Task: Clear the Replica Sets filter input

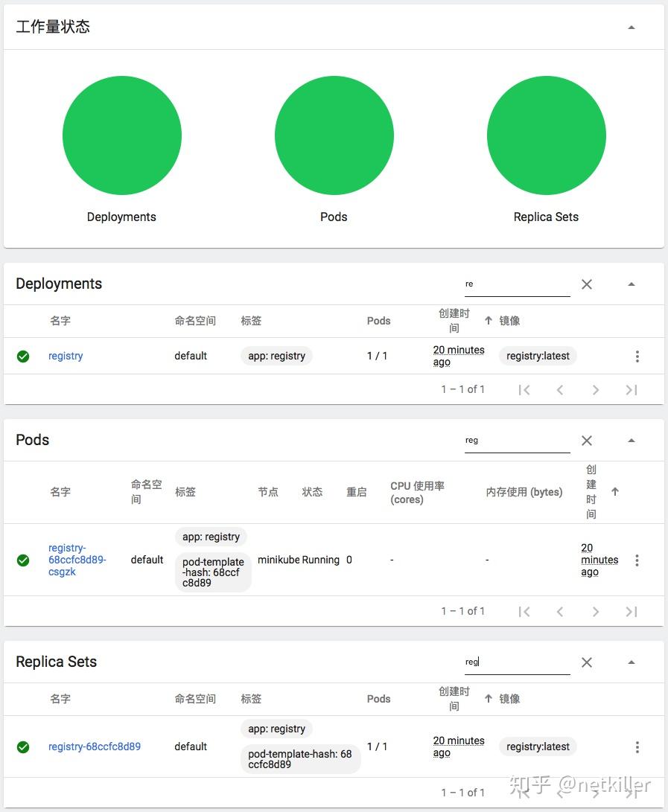Action: click(x=586, y=662)
